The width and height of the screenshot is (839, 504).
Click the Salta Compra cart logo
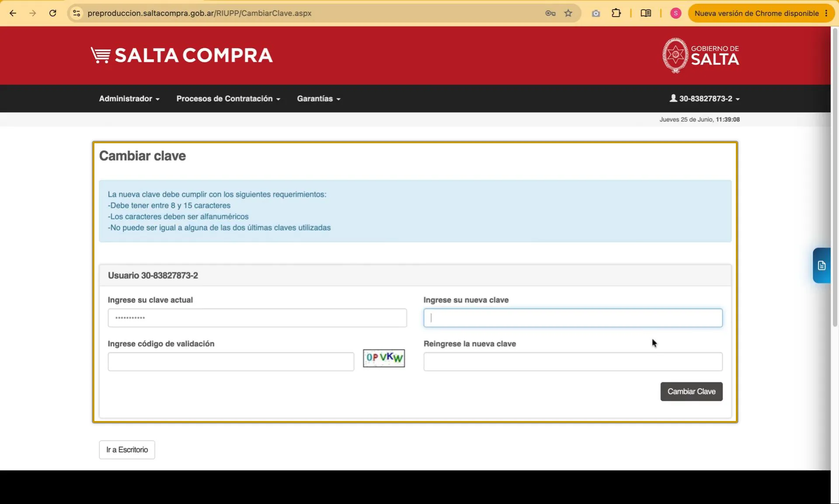(x=182, y=55)
